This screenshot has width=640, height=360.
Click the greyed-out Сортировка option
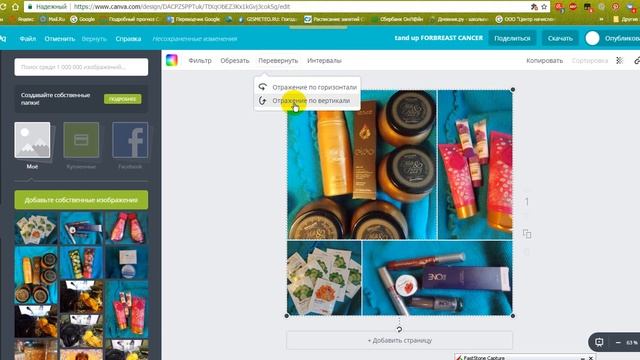[590, 60]
